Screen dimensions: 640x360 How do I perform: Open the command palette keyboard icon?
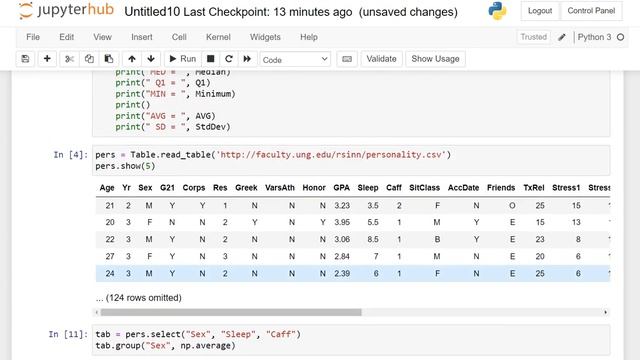tap(347, 59)
